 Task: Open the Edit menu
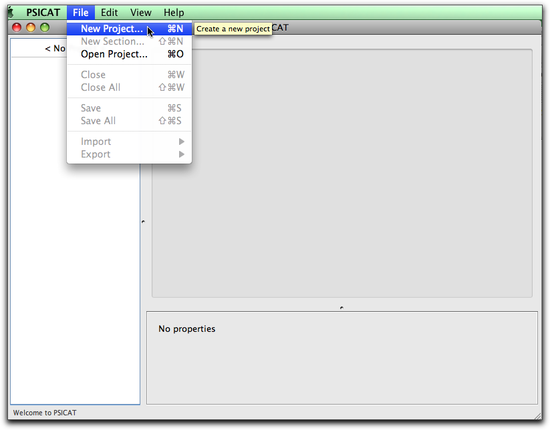(x=109, y=13)
